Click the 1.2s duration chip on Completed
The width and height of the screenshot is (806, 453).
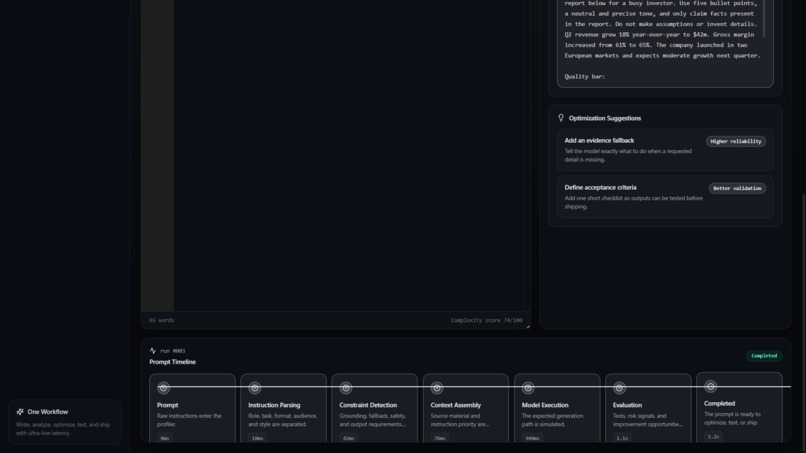tap(713, 437)
